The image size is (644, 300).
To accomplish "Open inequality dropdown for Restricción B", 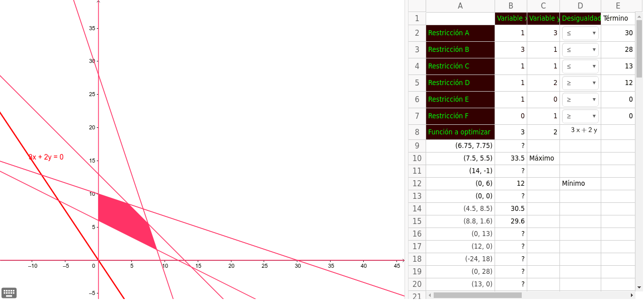I will click(580, 50).
